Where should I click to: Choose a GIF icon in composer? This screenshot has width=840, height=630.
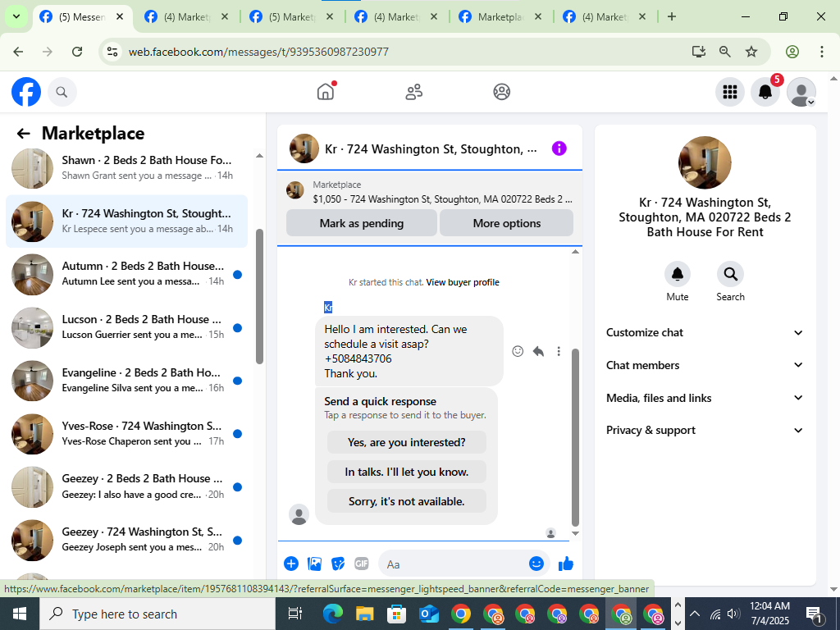362,564
